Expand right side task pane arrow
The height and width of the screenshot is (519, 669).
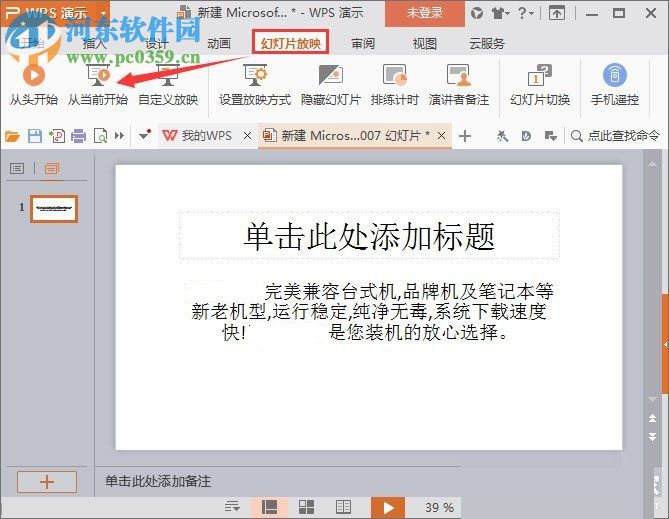(x=666, y=344)
